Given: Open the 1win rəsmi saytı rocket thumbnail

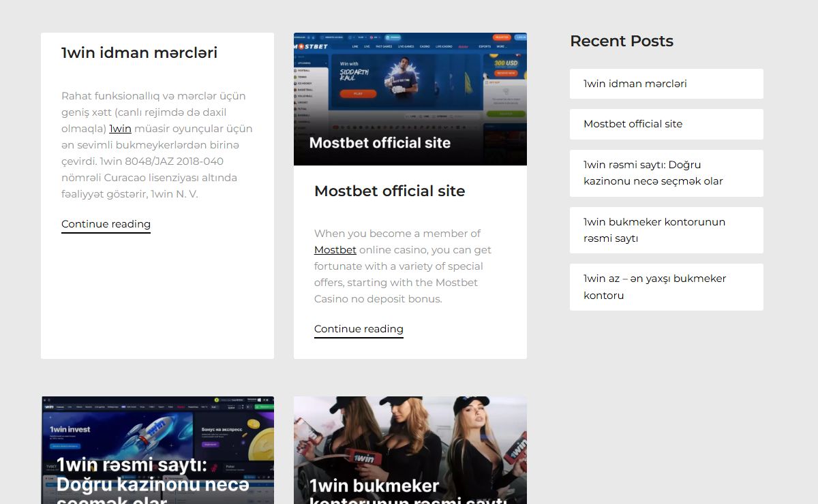Looking at the screenshot, I should click(157, 450).
